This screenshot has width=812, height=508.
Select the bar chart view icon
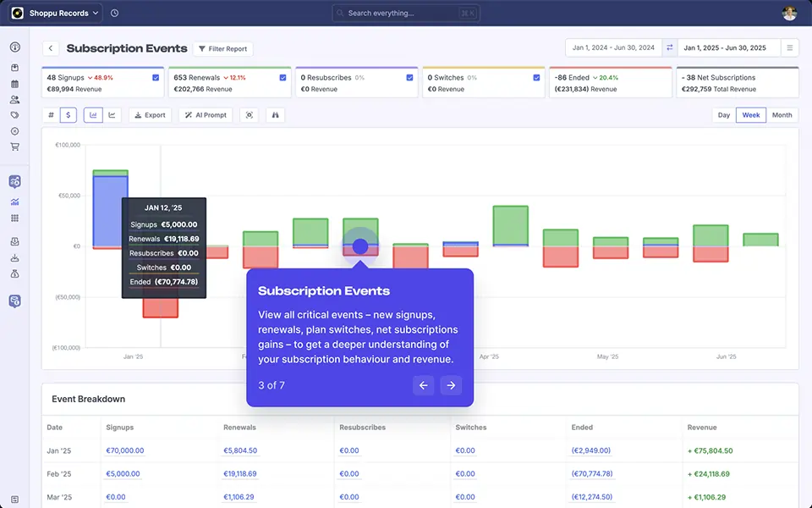coord(93,114)
